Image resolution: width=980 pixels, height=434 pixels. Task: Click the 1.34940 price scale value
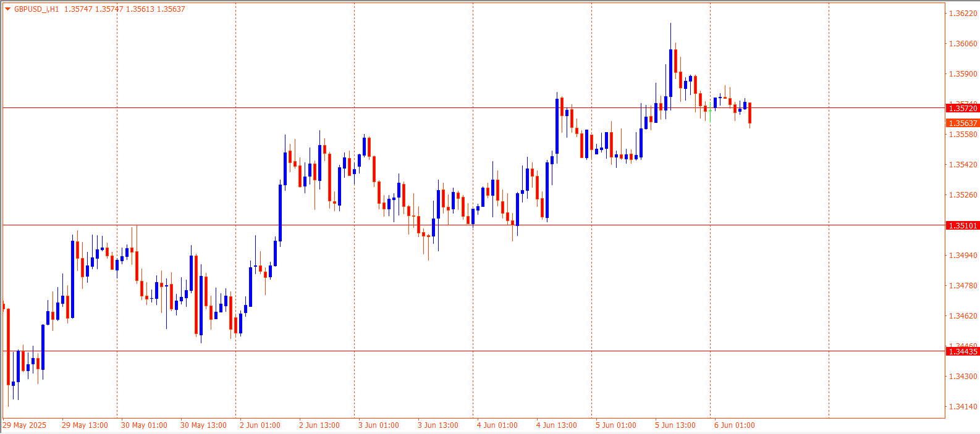point(963,256)
